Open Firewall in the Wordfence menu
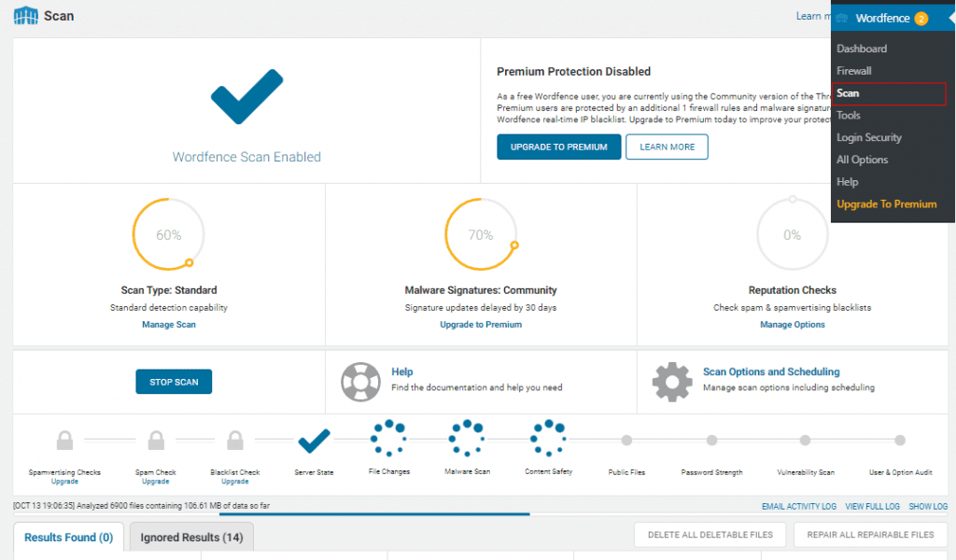The width and height of the screenshot is (956, 560). coord(853,71)
